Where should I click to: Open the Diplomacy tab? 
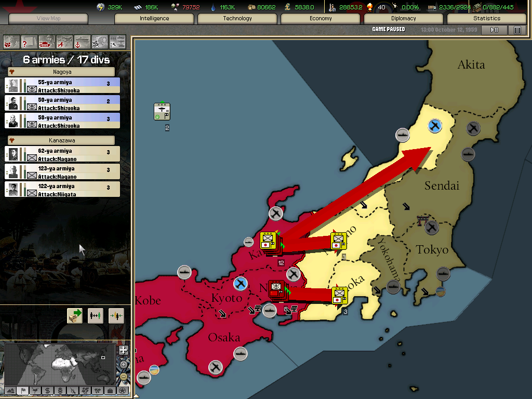404,19
